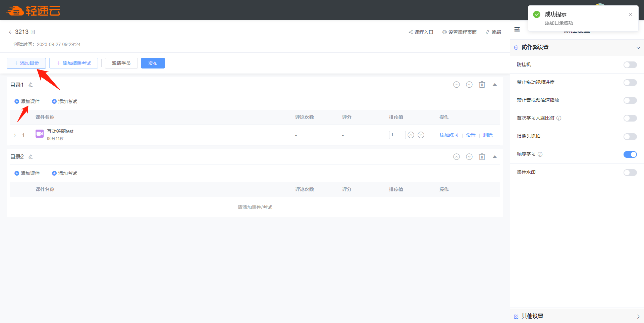This screenshot has width=644, height=323.
Task: Publish the course with 发布 button
Action: [x=153, y=63]
